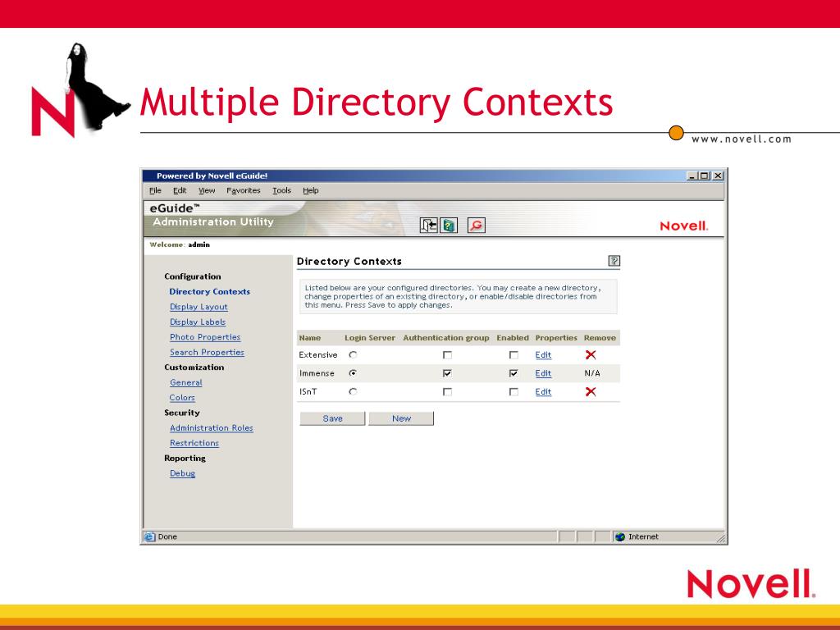Check Authentication group for ISnT
This screenshot has width=840, height=630.
(x=447, y=391)
